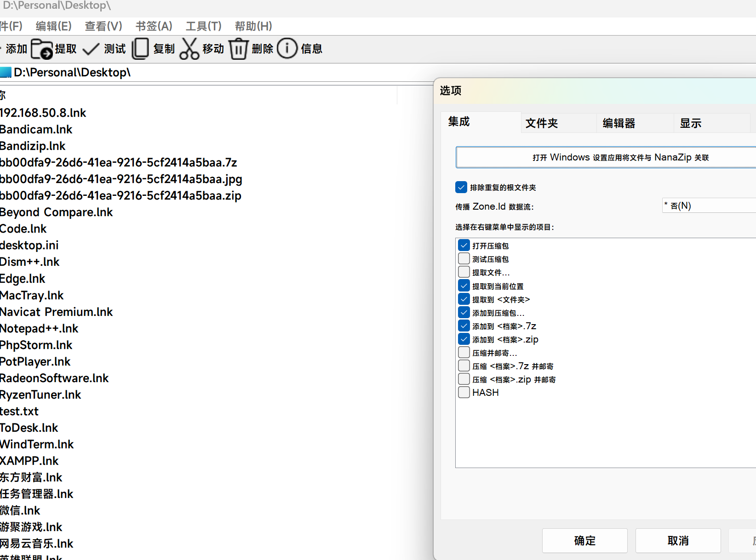Click 打开 Windows 设置应用 NanaZip 关联 button
Image resolution: width=756 pixels, height=560 pixels.
[x=606, y=157]
